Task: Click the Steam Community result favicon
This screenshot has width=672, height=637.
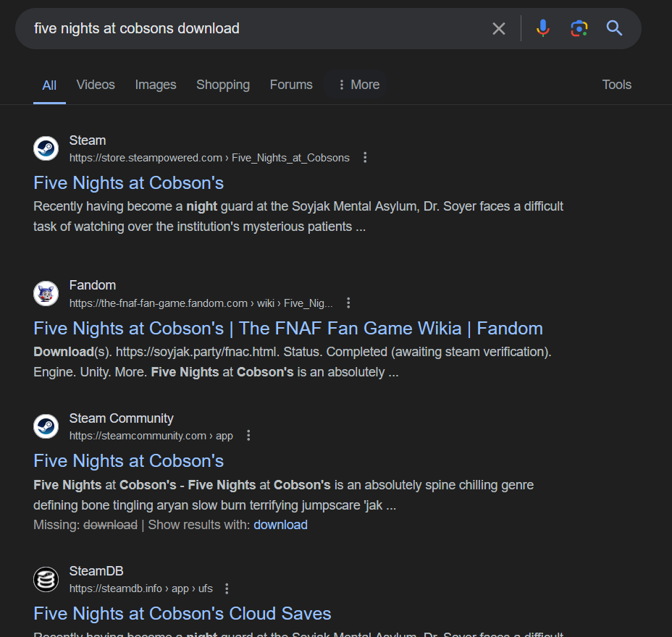Action: point(46,426)
